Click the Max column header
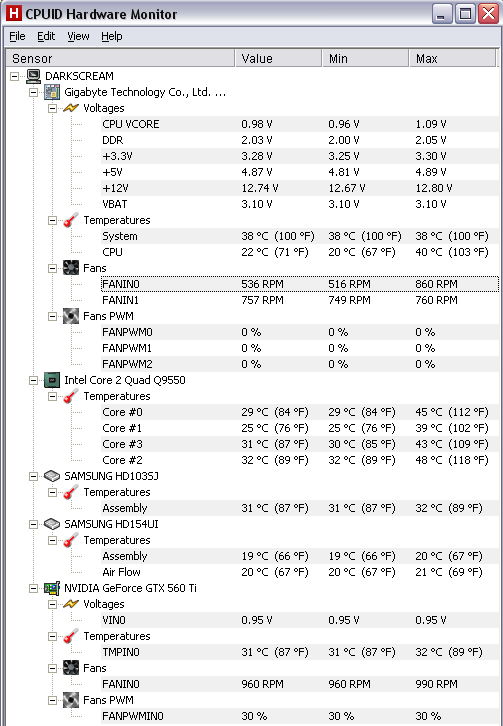503x726 pixels. pos(453,58)
